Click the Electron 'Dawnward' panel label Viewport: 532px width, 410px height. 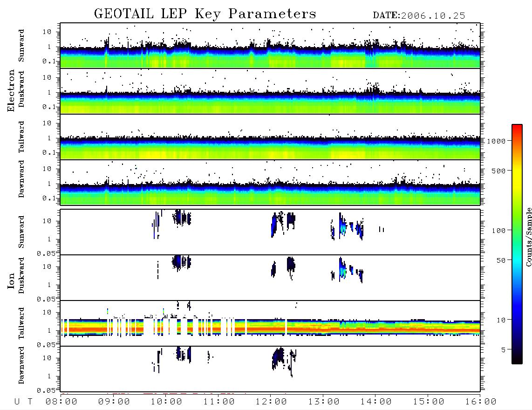21,179
